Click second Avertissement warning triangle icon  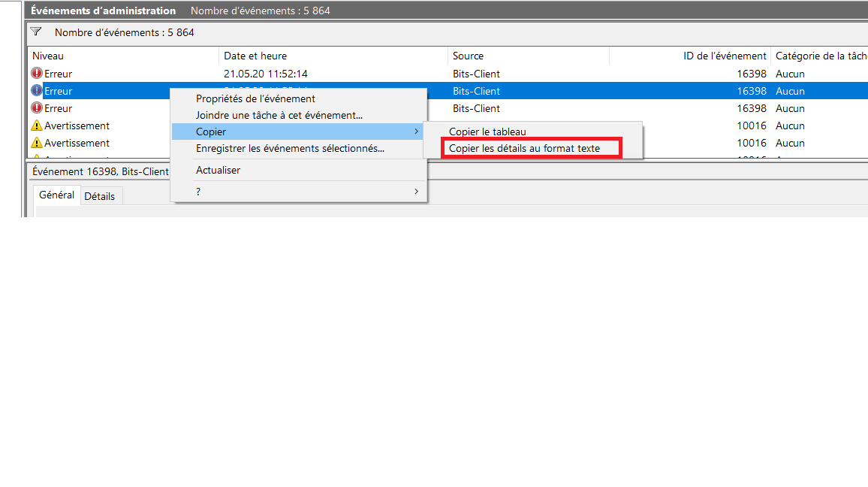pyautogui.click(x=37, y=142)
